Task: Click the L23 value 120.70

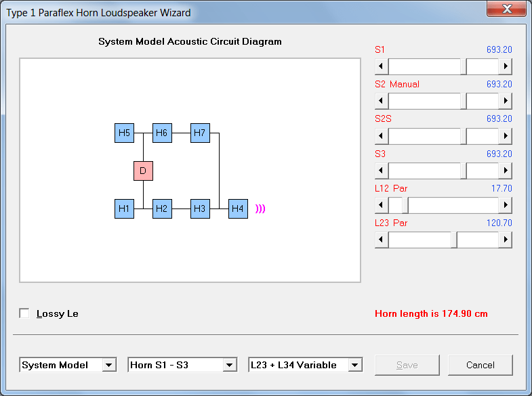Action: click(x=499, y=223)
